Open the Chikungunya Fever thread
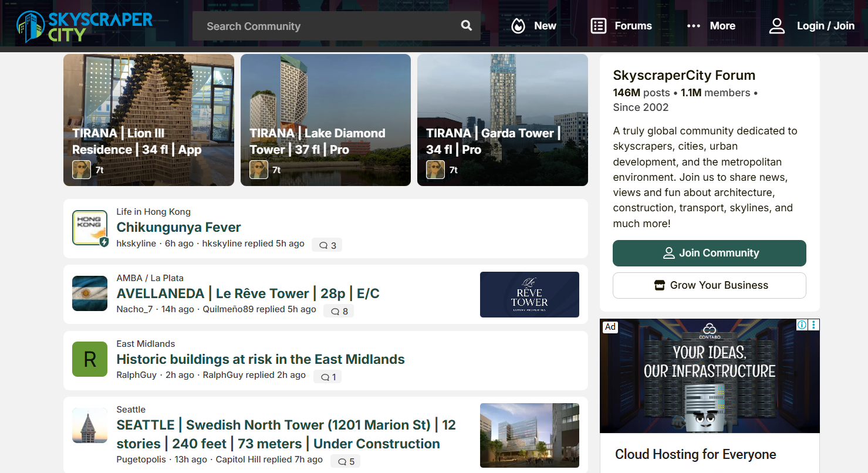The image size is (868, 473). pyautogui.click(x=179, y=227)
